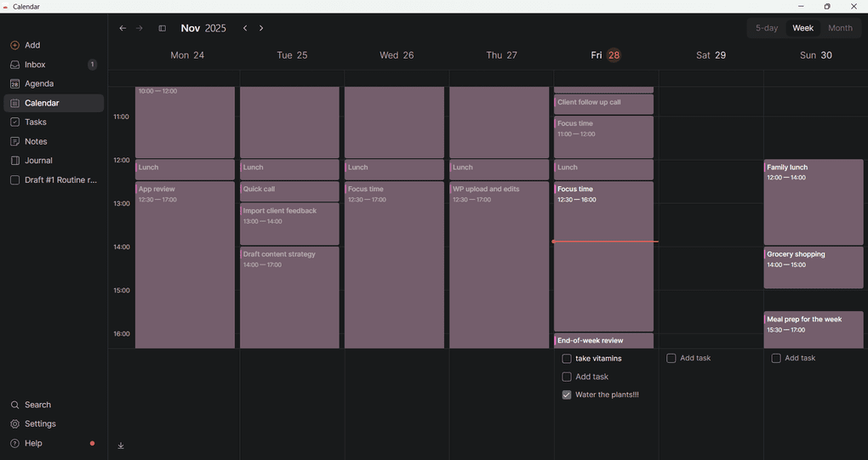
Task: Click the Inbox unread count badge
Action: click(x=92, y=65)
